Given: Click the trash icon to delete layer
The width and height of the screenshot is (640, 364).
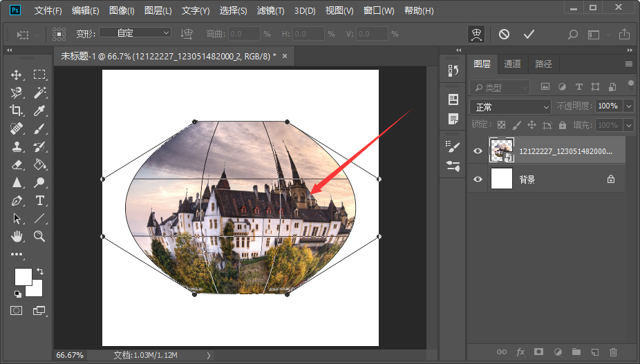Looking at the screenshot, I should (x=613, y=352).
